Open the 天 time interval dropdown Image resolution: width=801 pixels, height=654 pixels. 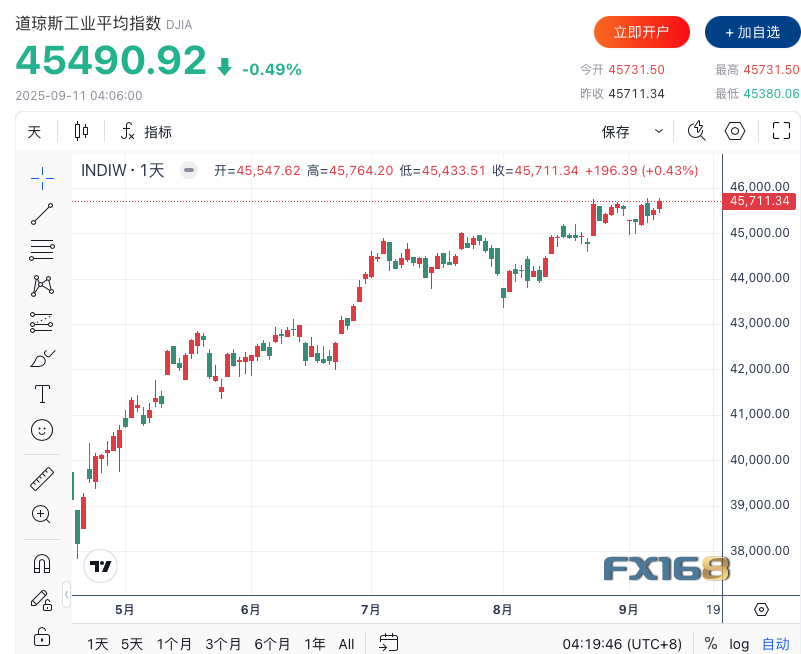pyautogui.click(x=35, y=131)
